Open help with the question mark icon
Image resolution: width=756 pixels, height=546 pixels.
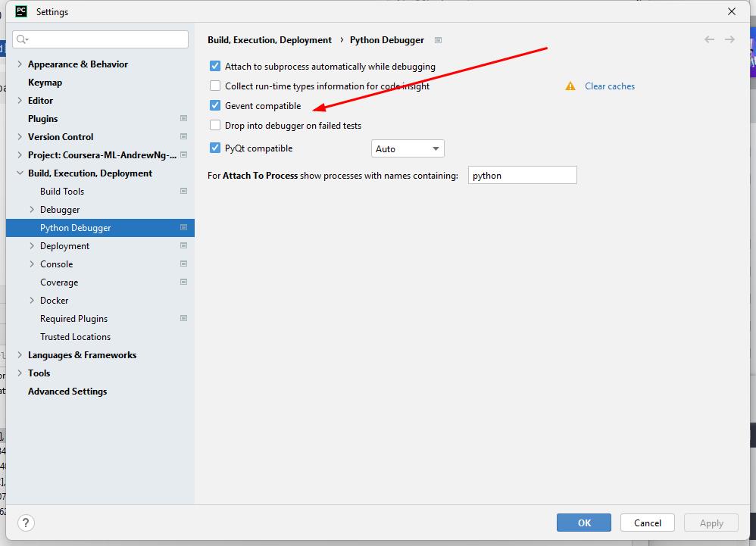(x=26, y=523)
